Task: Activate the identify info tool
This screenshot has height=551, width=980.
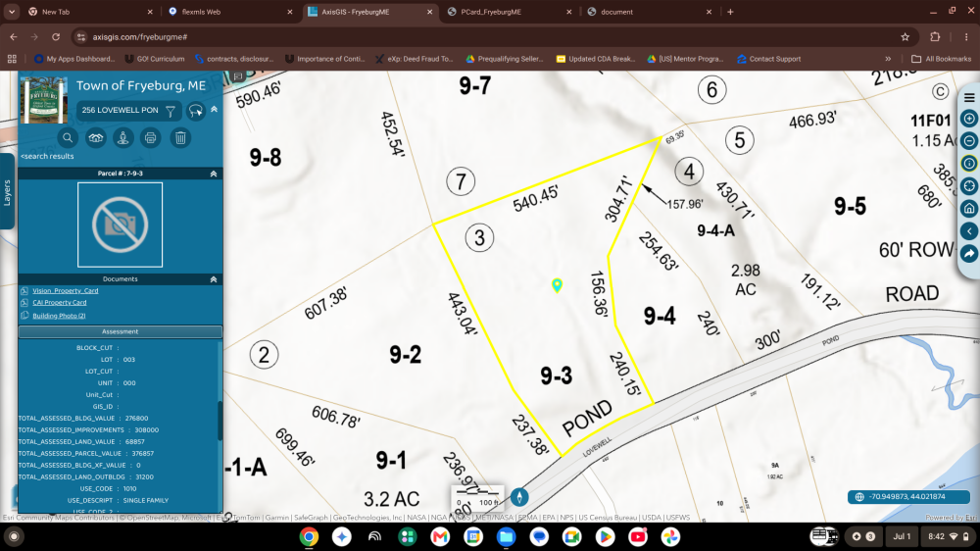Action: tap(969, 163)
